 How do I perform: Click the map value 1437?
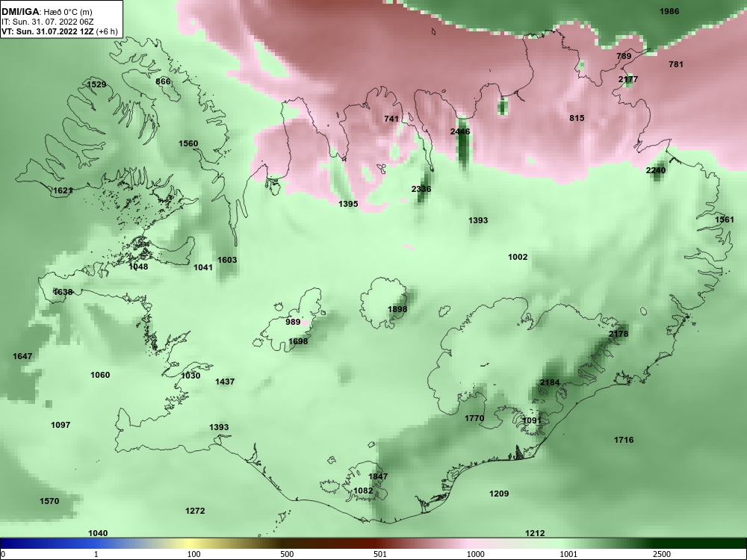pyautogui.click(x=225, y=382)
